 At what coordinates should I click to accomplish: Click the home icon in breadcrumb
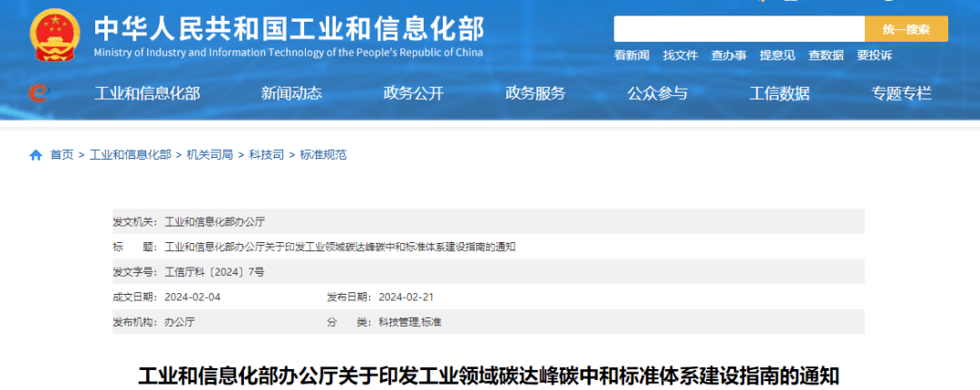click(x=36, y=155)
